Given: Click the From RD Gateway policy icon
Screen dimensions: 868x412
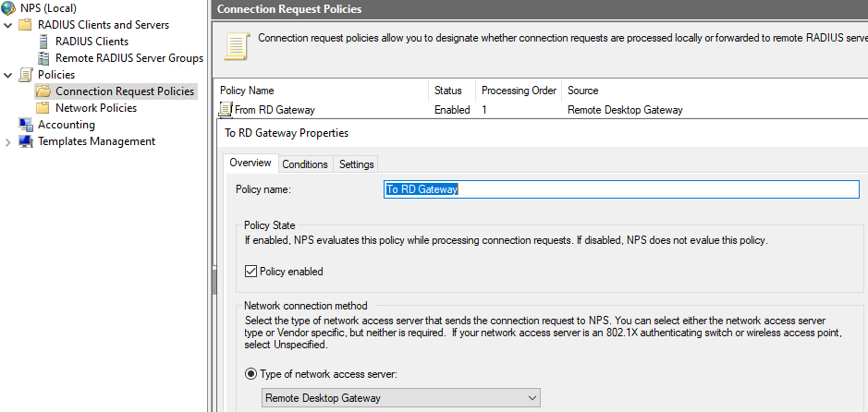Looking at the screenshot, I should click(x=226, y=110).
